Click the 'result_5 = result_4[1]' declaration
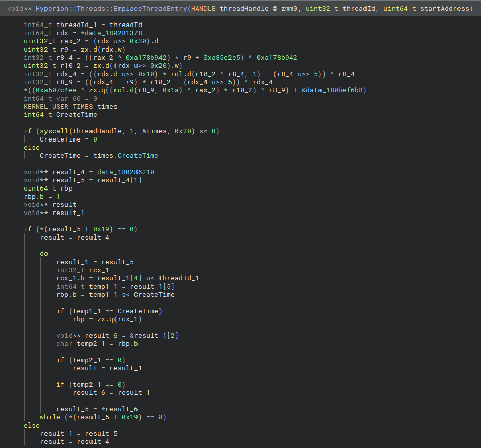This screenshot has width=481, height=448. [82, 180]
